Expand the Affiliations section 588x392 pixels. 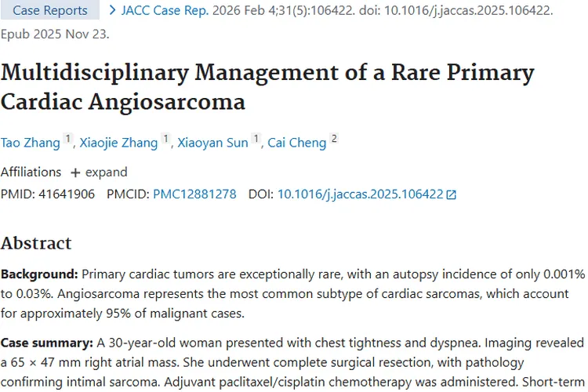tap(99, 172)
